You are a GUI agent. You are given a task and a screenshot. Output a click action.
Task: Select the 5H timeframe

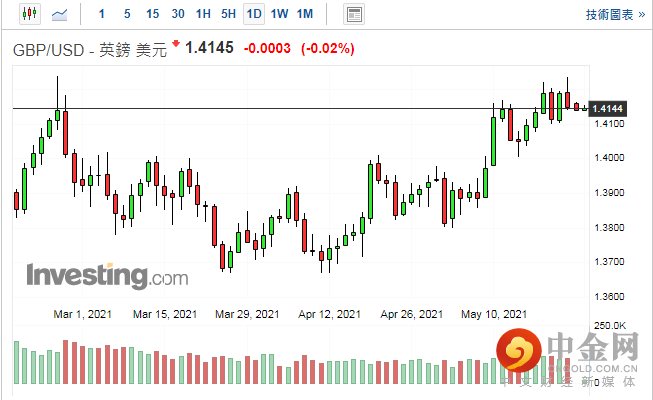(228, 14)
